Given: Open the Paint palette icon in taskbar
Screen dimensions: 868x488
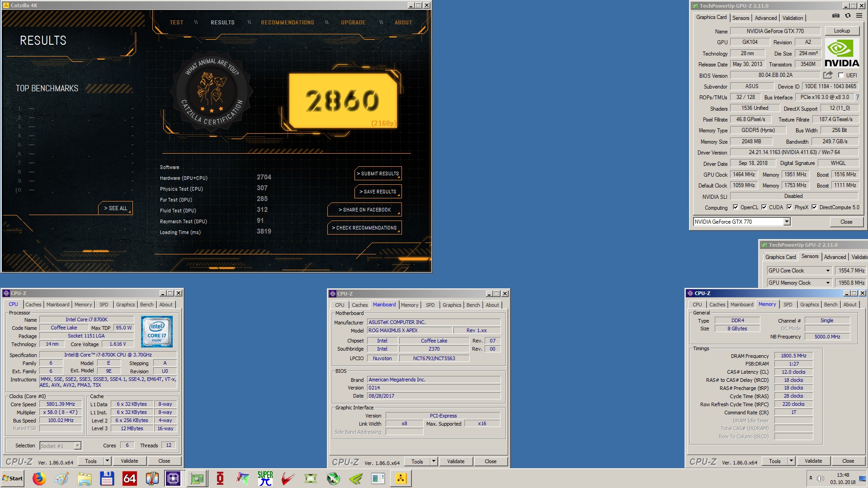Looking at the screenshot, I should click(62, 479).
